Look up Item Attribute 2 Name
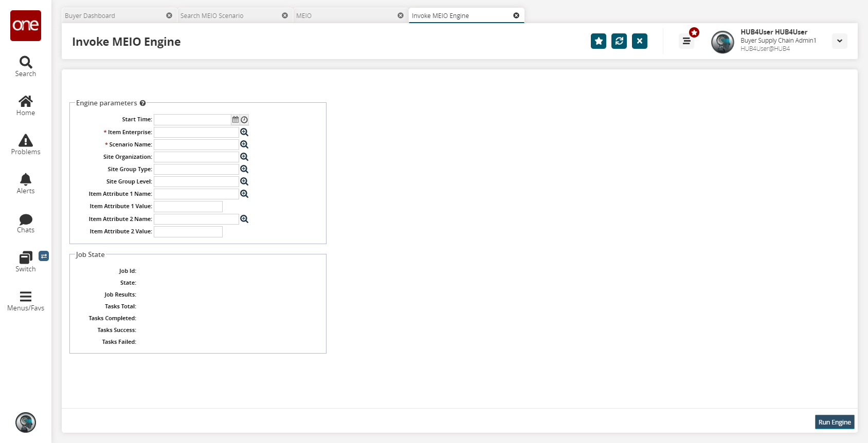 coord(244,219)
